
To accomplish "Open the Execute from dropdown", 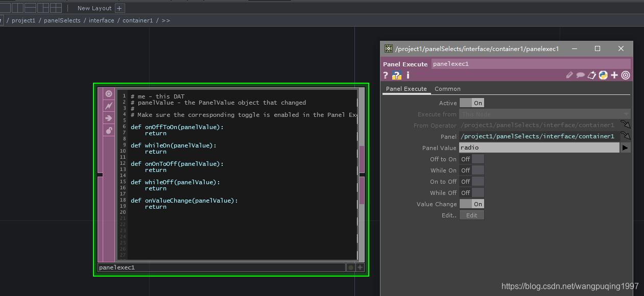I will pos(545,114).
